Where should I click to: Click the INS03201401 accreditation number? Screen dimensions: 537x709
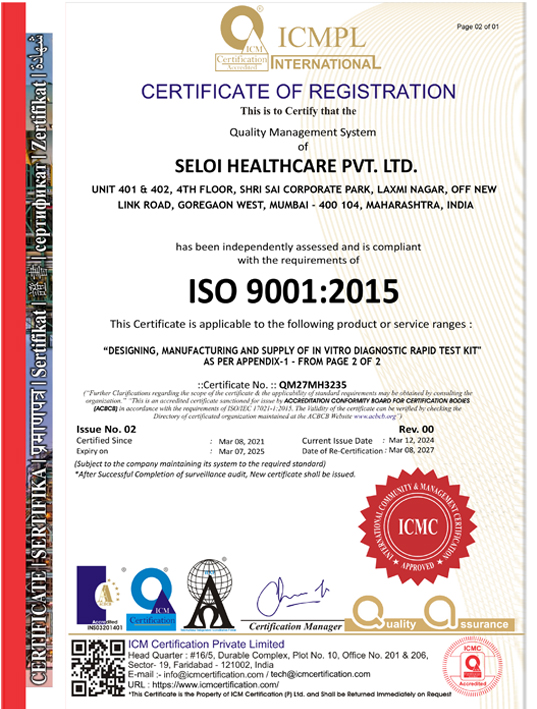coord(105,628)
